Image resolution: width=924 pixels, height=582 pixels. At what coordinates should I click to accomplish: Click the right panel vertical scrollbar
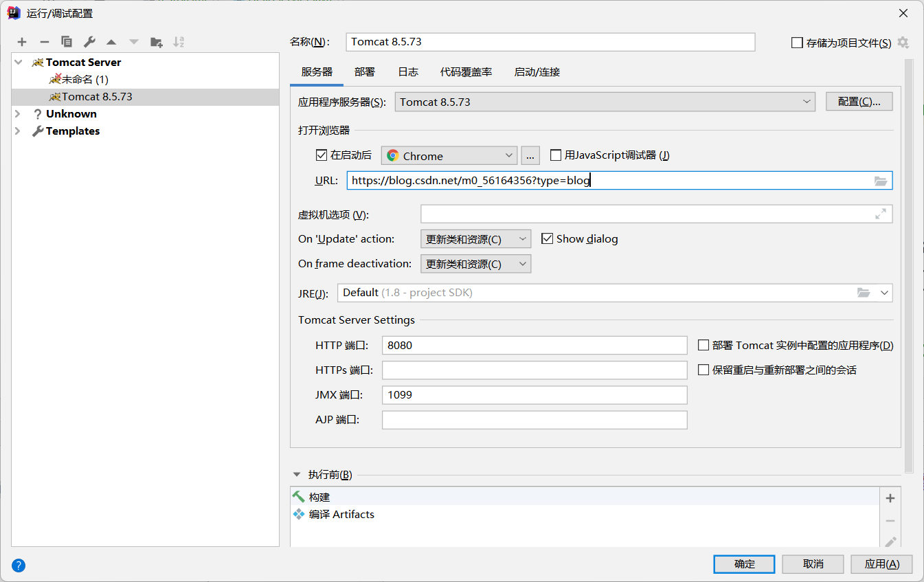(x=909, y=267)
